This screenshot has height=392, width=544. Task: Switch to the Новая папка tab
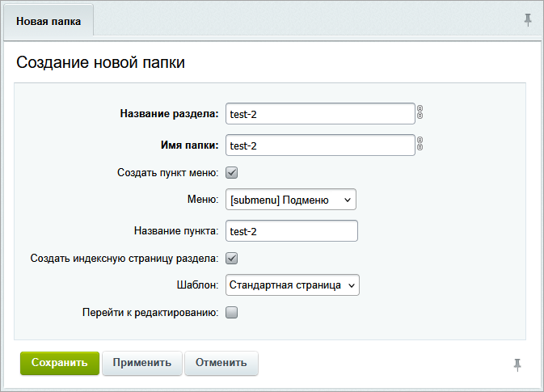48,22
